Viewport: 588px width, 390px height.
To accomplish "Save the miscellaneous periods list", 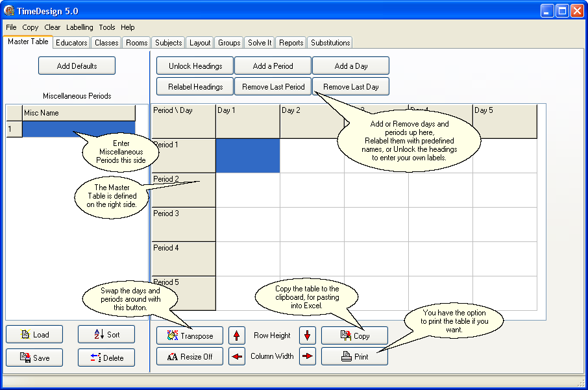I will [34, 358].
